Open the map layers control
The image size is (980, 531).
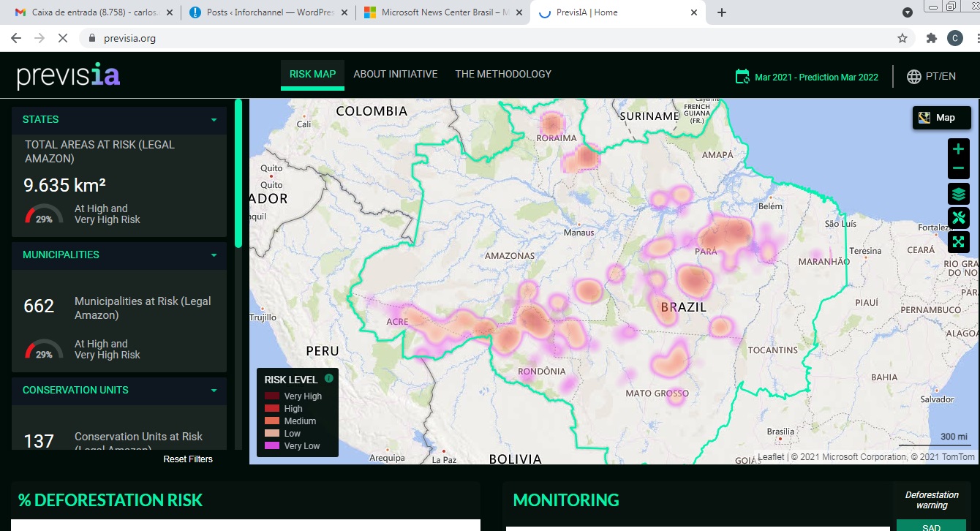958,195
